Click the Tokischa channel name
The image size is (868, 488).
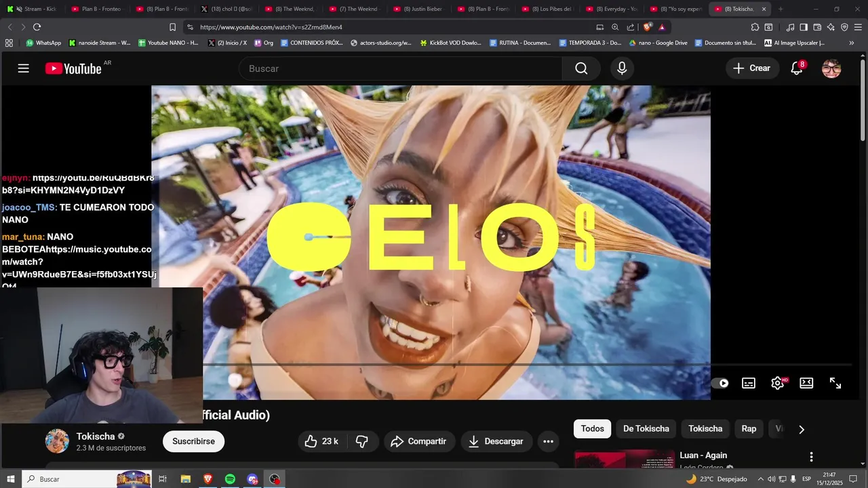click(96, 436)
